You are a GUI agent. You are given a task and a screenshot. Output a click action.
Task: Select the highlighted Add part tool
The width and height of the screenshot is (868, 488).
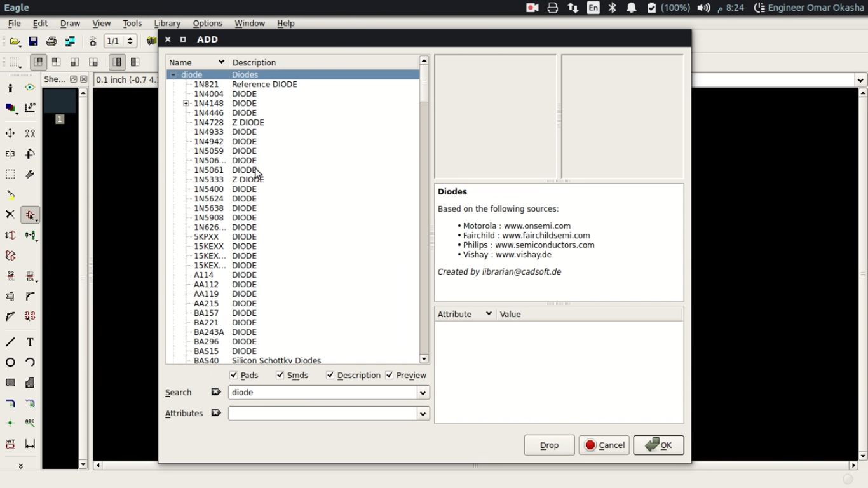pyautogui.click(x=30, y=215)
